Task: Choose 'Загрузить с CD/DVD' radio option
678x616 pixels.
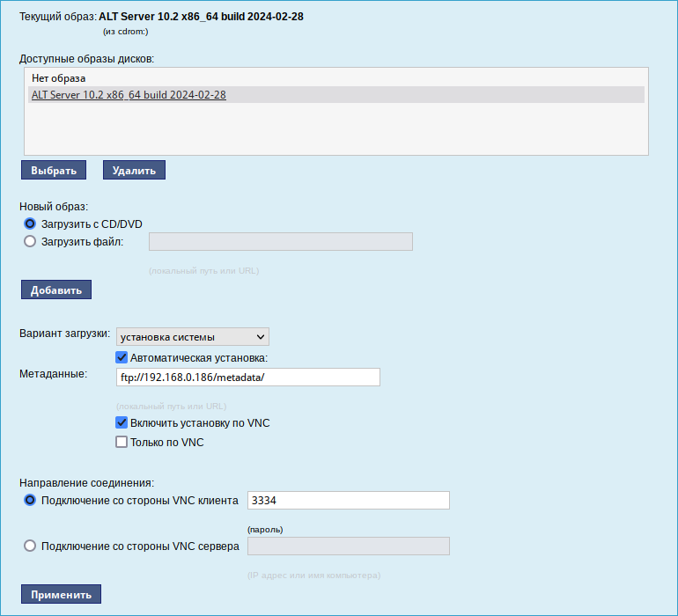Action: [30, 224]
